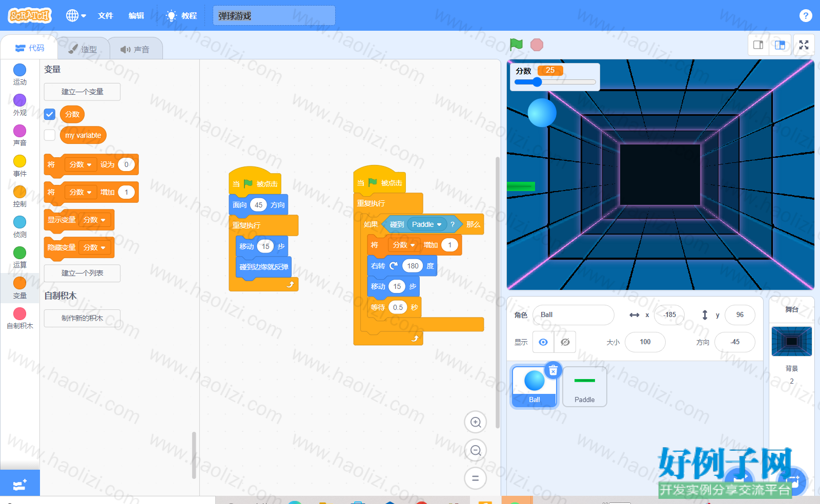Switch to the 声音 tab
The width and height of the screenshot is (820, 504).
[x=135, y=49]
